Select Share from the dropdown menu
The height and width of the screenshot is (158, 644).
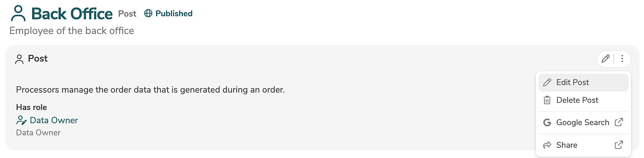tap(567, 145)
